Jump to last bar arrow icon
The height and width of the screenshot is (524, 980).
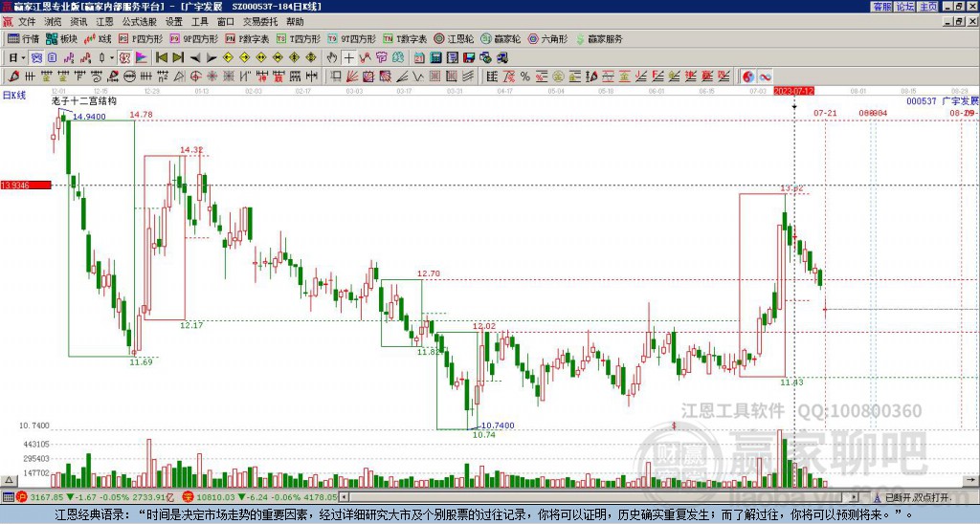click(177, 58)
